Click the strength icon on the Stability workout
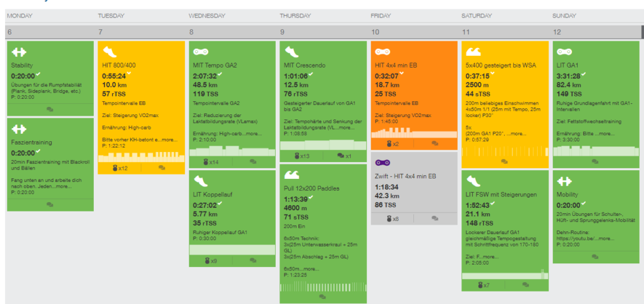The height and width of the screenshot is (304, 644). (x=19, y=52)
